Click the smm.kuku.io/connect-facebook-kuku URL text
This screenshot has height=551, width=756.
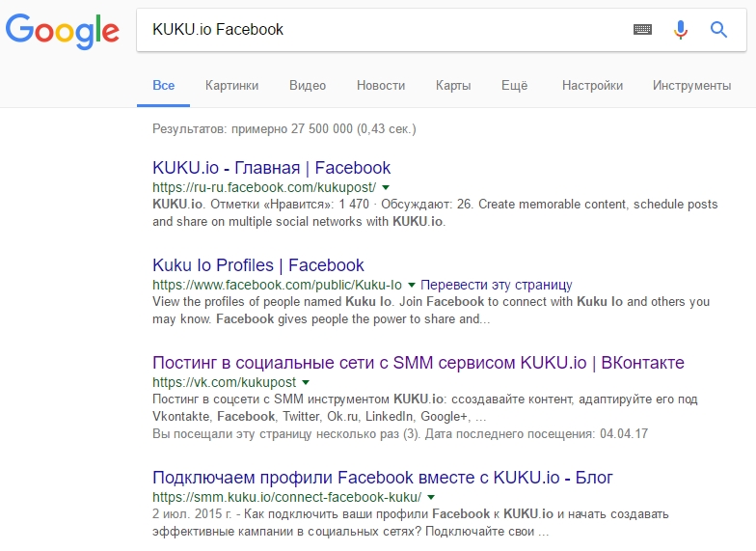pos(287,497)
